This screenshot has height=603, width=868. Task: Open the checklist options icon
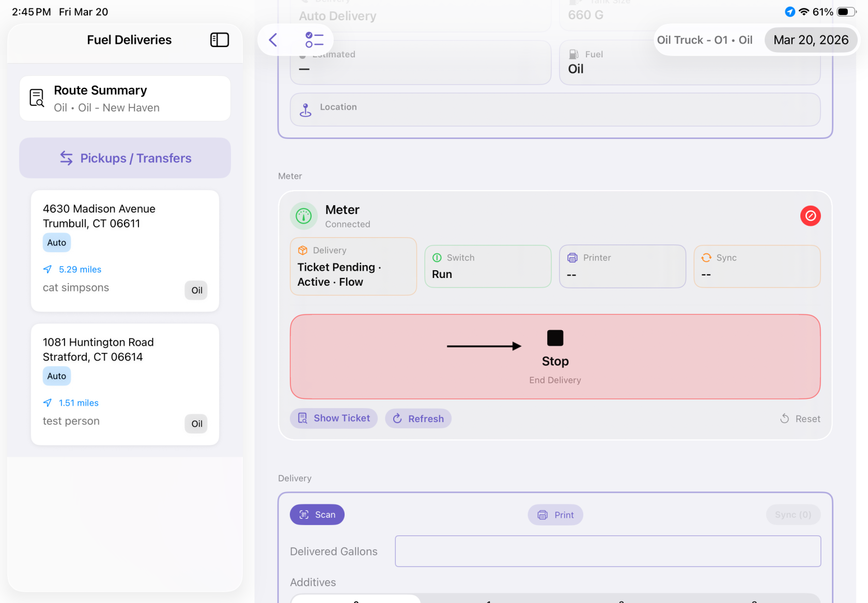(x=314, y=40)
